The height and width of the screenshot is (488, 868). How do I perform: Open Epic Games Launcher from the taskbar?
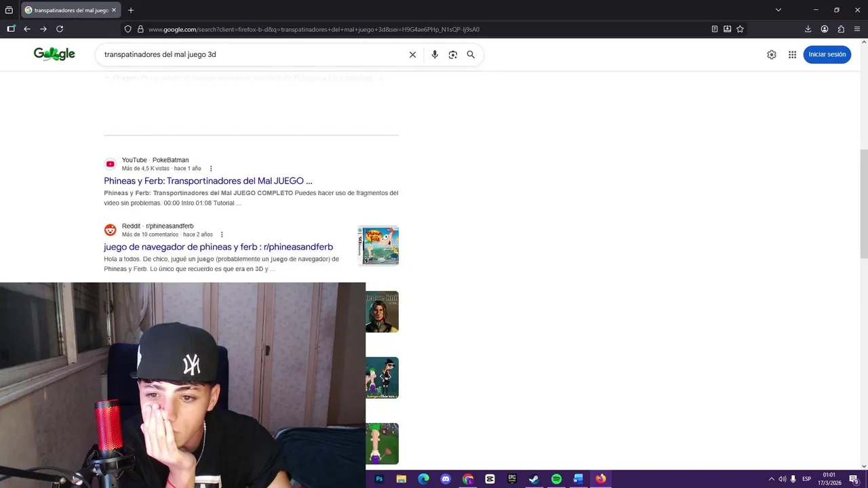tap(512, 479)
